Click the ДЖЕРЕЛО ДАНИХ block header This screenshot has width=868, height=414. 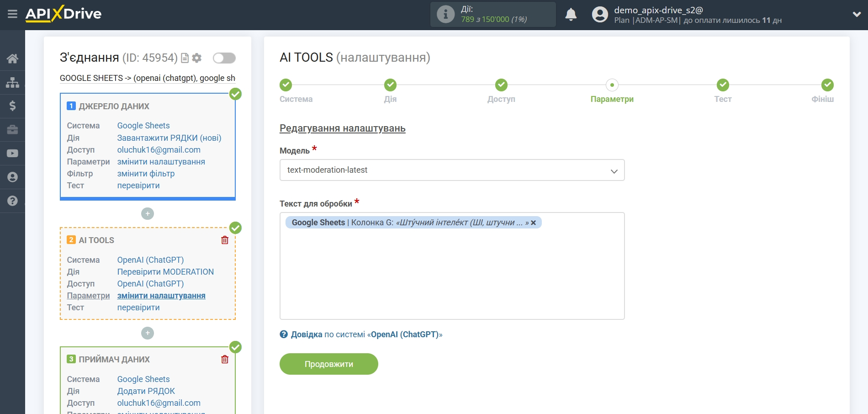point(114,106)
